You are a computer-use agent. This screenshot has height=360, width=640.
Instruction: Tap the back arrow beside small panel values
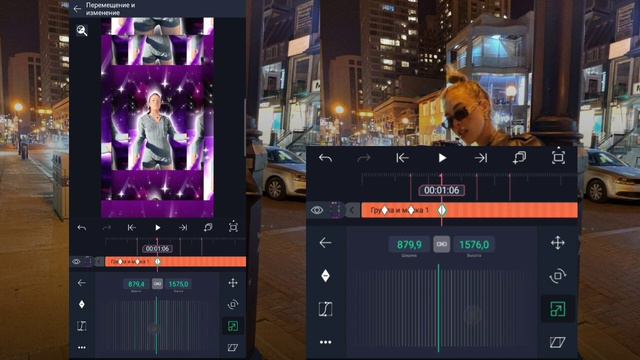point(82,282)
